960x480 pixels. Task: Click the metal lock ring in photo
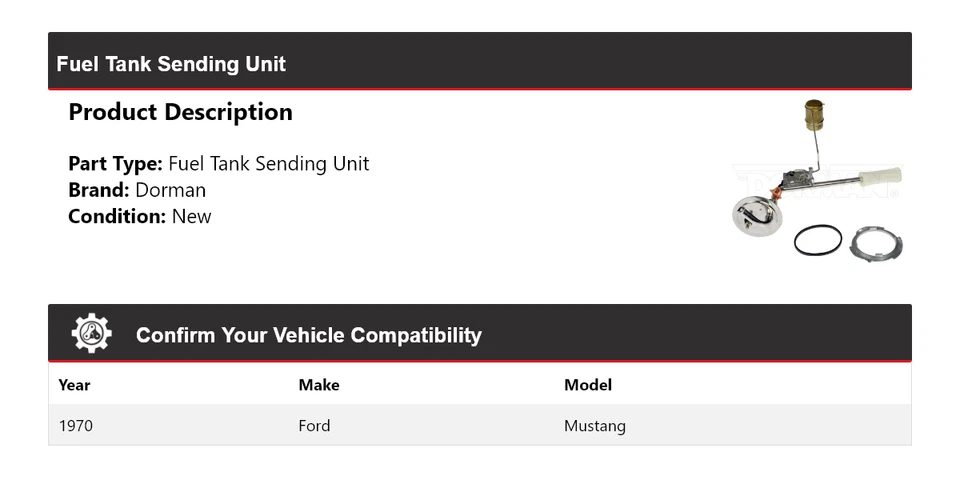[x=877, y=244]
